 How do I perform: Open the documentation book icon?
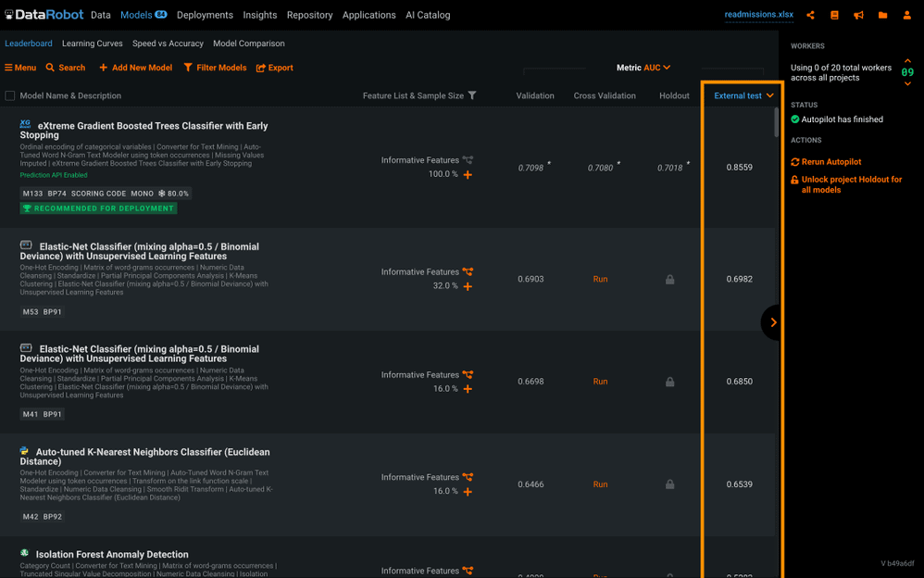834,16
